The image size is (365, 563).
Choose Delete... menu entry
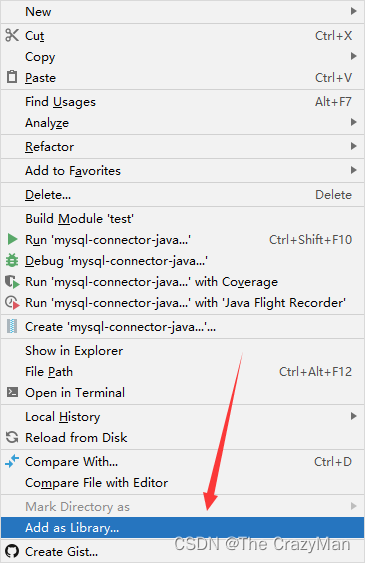click(182, 195)
